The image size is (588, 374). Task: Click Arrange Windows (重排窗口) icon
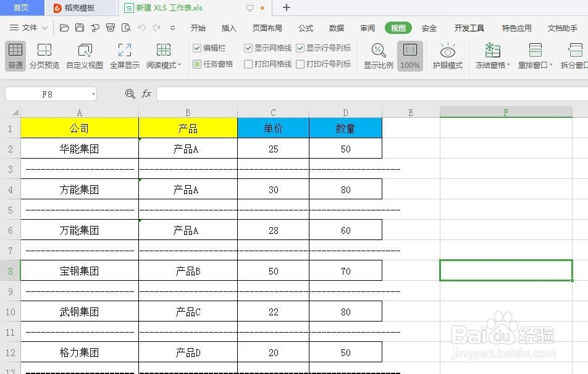[535, 50]
